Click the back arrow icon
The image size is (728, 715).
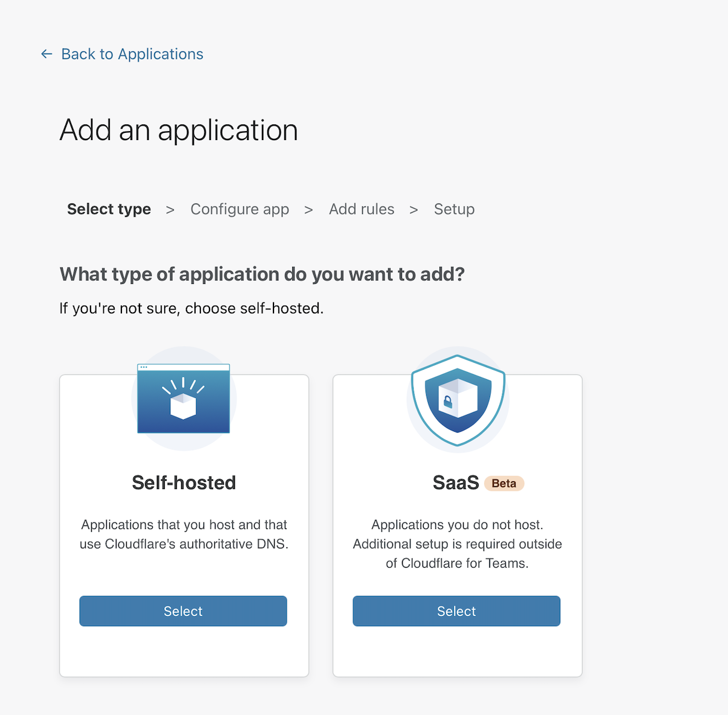(x=46, y=54)
